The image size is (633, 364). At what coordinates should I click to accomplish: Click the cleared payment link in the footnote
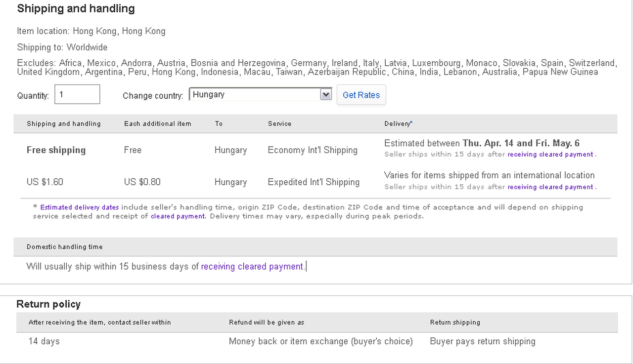178,216
